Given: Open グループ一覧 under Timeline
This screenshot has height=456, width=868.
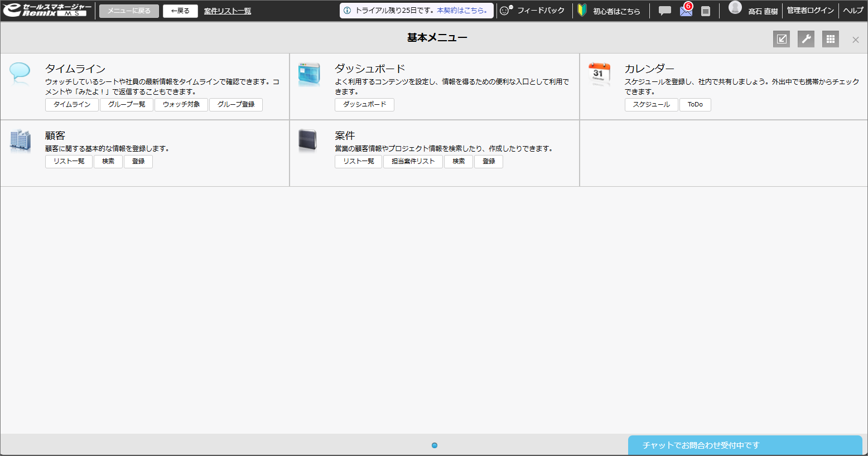Looking at the screenshot, I should 127,105.
